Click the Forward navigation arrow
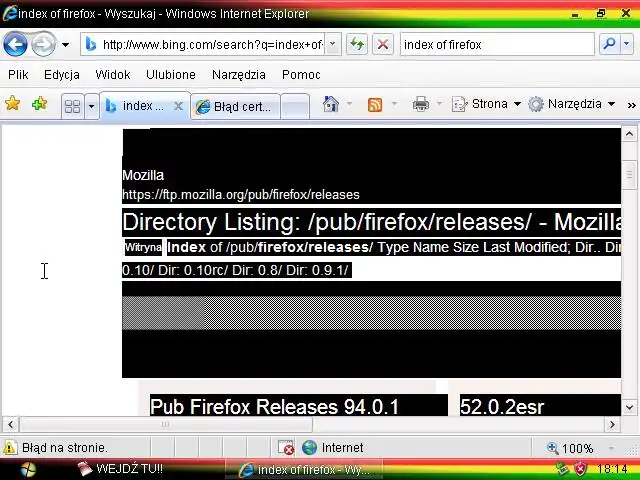This screenshot has height=480, width=640. coord(44,44)
